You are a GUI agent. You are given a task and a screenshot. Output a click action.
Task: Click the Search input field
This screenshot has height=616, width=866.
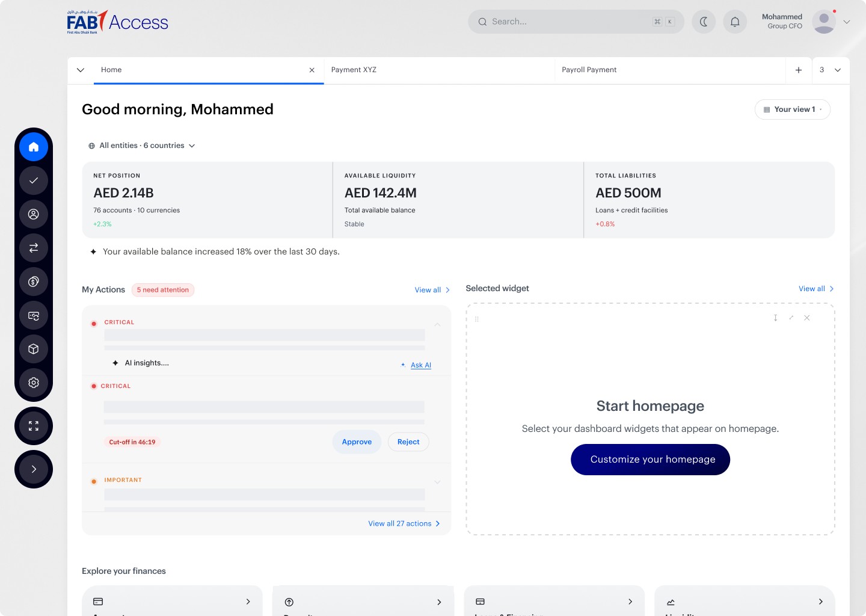(x=576, y=22)
